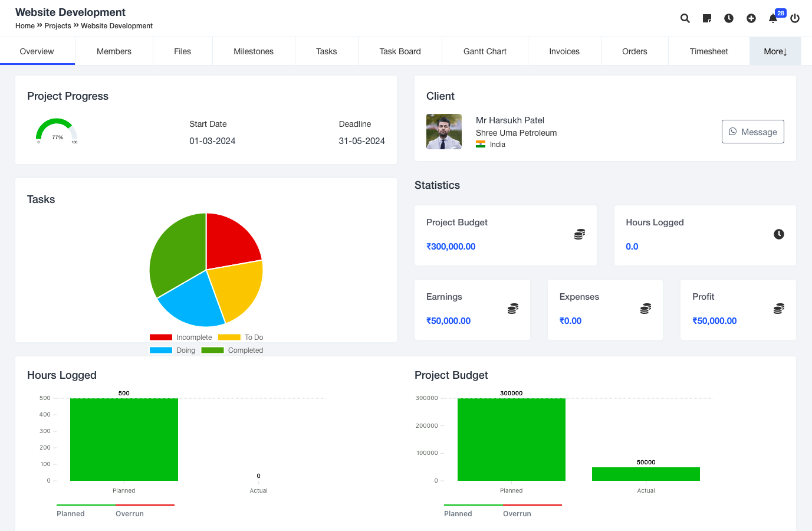
Task: Click the Hours Logged clock icon
Action: (x=779, y=234)
